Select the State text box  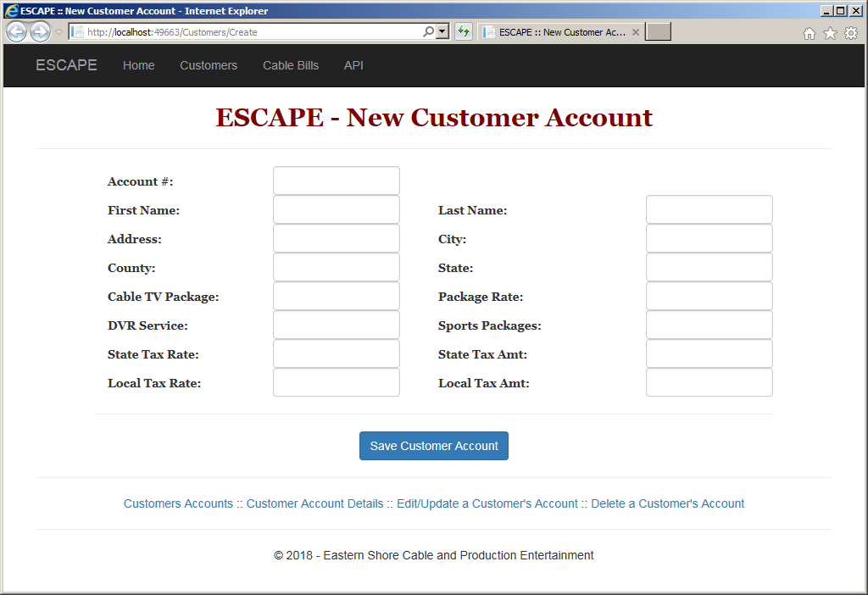[709, 267]
